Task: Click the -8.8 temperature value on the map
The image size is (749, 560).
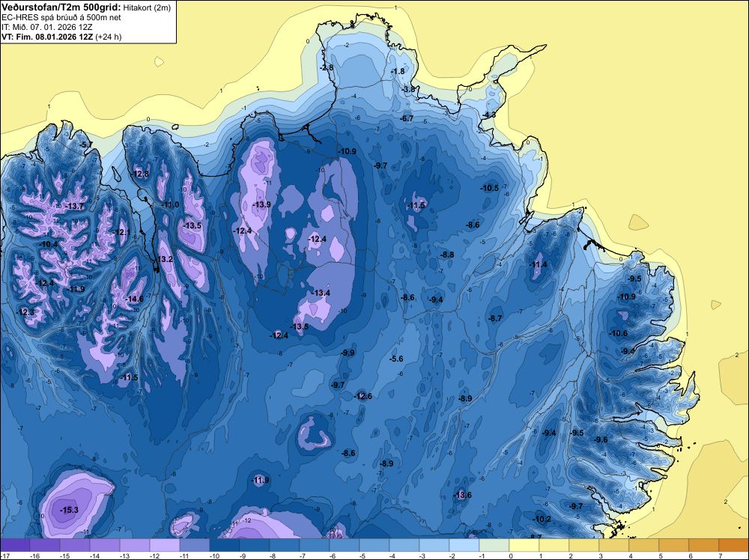Action: pos(447,255)
